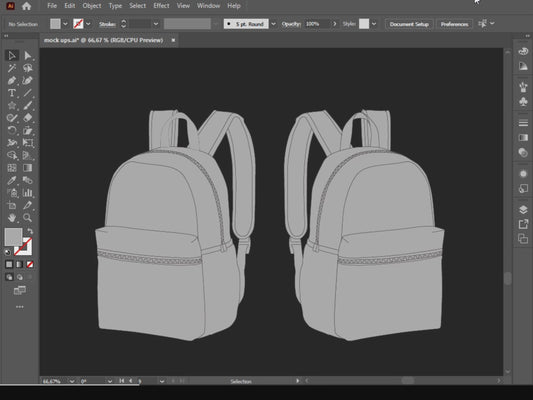Viewport: 533px width, 400px height.
Task: Open the Artboards panel icon
Action: coord(523,239)
